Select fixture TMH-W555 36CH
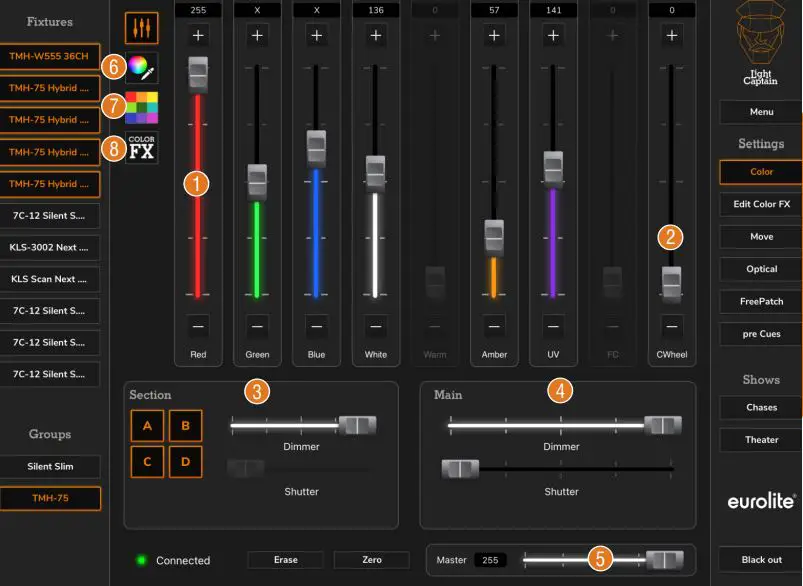803x586 pixels. click(49, 56)
